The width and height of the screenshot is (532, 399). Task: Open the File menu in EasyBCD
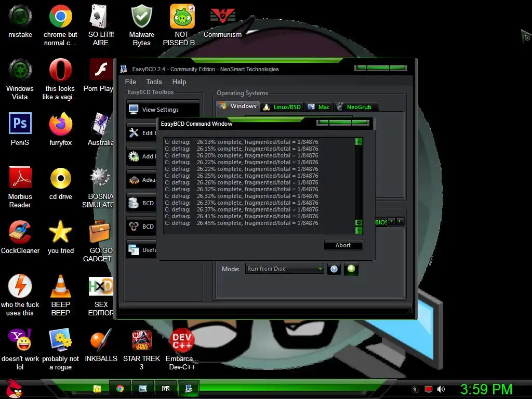pyautogui.click(x=130, y=82)
